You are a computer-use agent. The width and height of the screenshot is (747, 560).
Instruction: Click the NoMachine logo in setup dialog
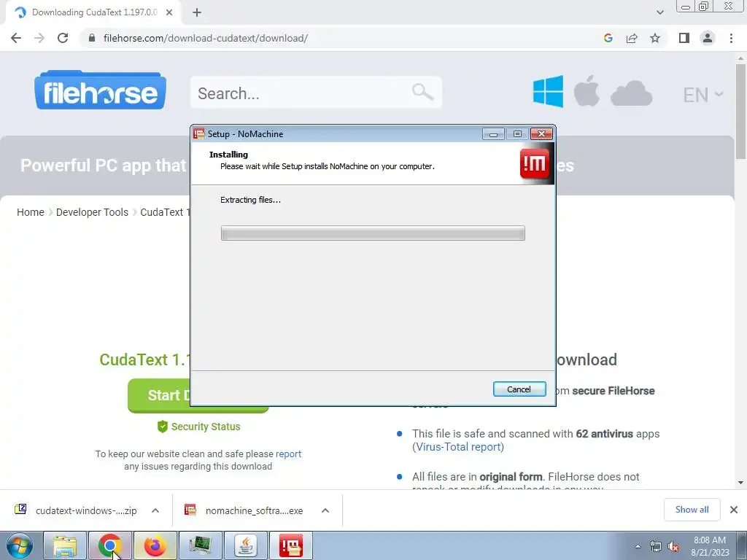(x=535, y=163)
